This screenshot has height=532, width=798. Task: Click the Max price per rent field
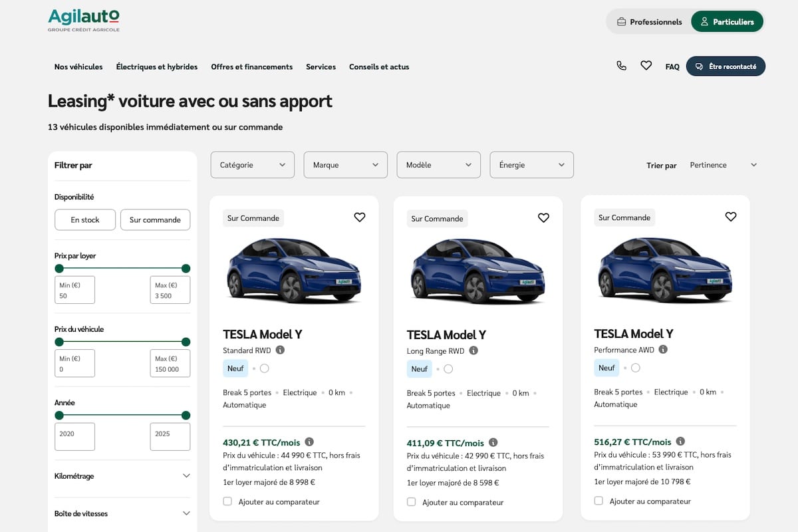pyautogui.click(x=170, y=291)
